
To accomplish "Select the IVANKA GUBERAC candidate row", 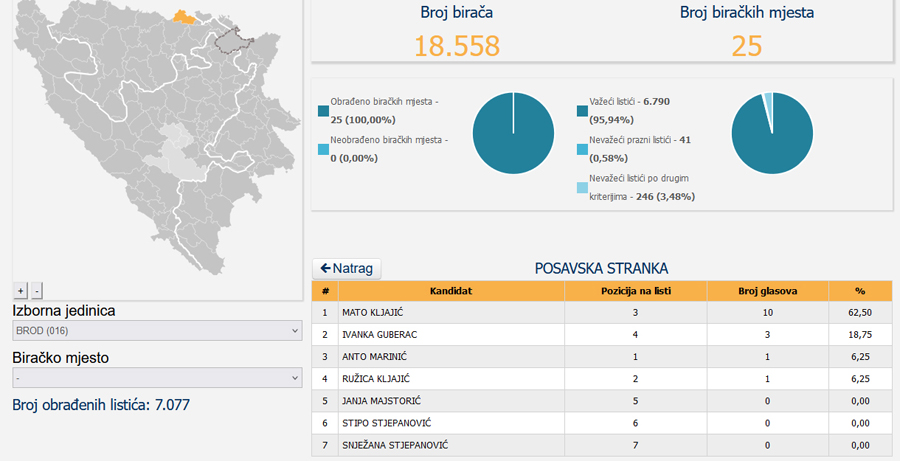I will 450,335.
